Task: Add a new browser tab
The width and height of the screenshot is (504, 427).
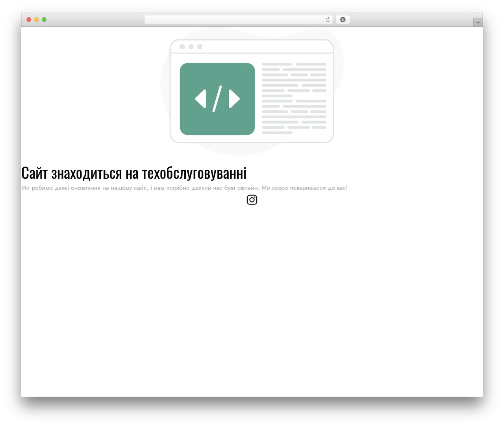Action: [x=478, y=22]
